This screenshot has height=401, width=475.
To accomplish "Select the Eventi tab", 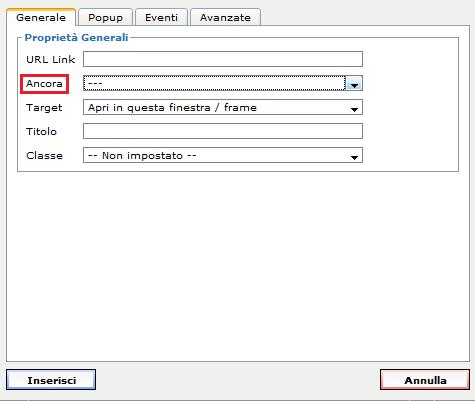I will click(161, 17).
